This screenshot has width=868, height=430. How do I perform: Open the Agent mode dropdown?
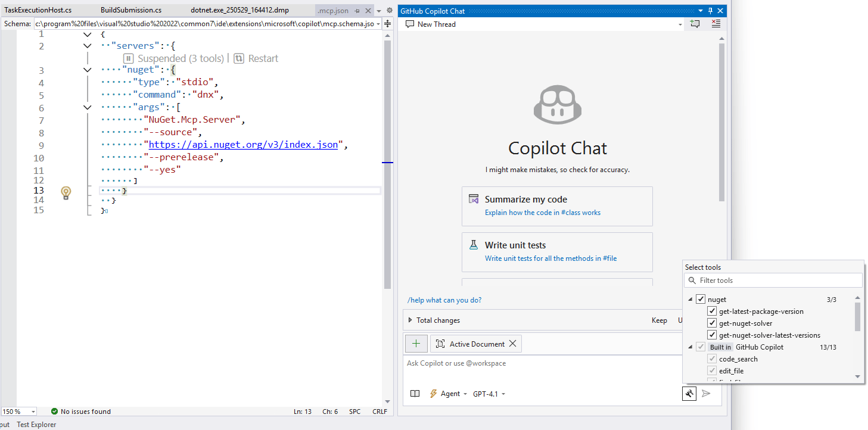point(449,394)
